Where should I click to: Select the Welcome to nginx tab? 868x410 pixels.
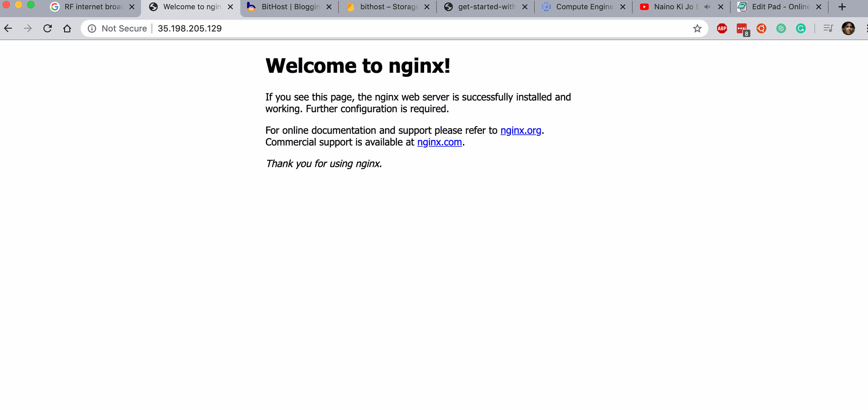191,7
